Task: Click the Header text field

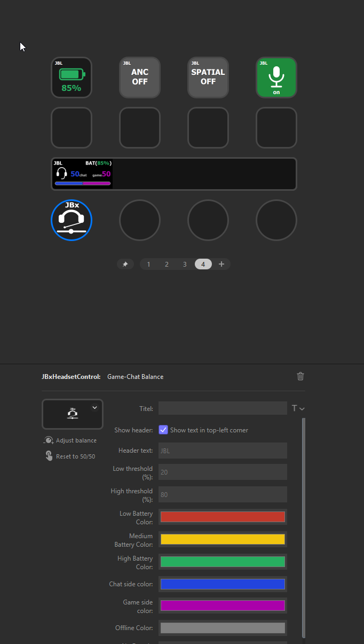Action: pyautogui.click(x=223, y=451)
